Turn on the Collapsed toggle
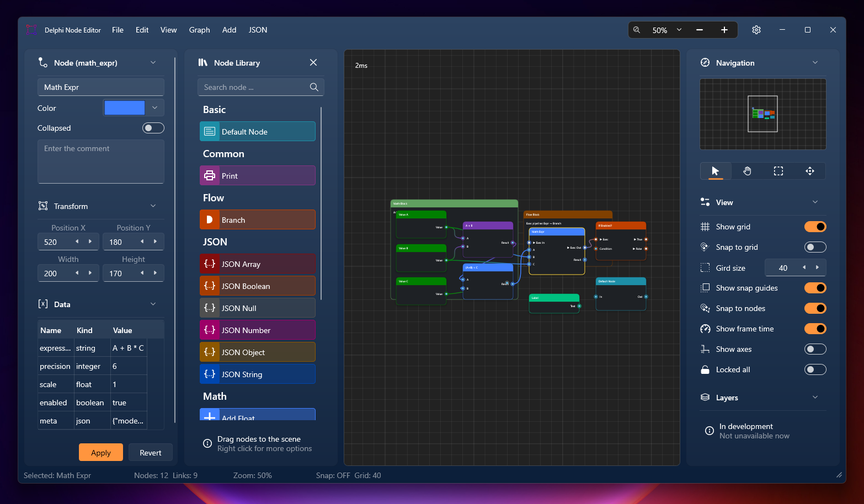This screenshot has width=864, height=504. 153,128
